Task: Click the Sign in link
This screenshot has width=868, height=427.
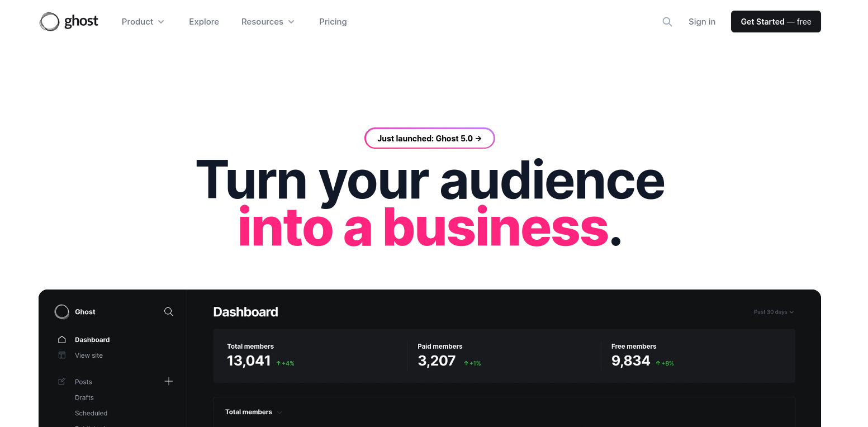Action: [x=702, y=22]
